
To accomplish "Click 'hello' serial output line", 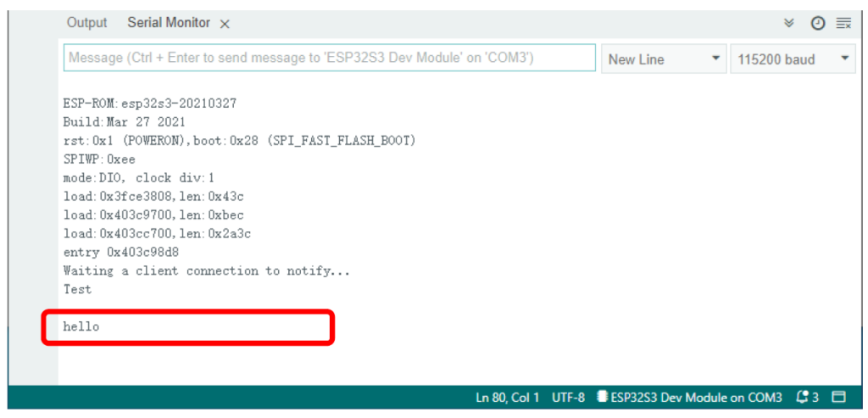I will click(81, 326).
